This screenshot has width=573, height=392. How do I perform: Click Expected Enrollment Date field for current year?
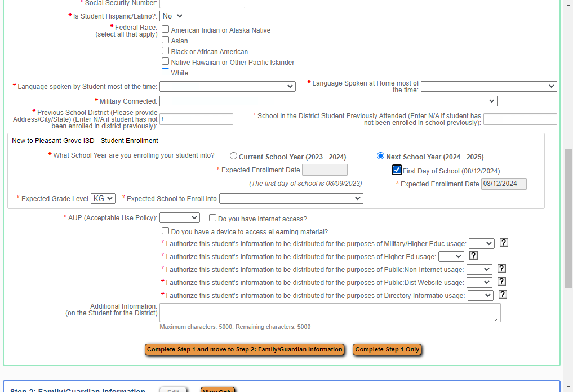[325, 170]
